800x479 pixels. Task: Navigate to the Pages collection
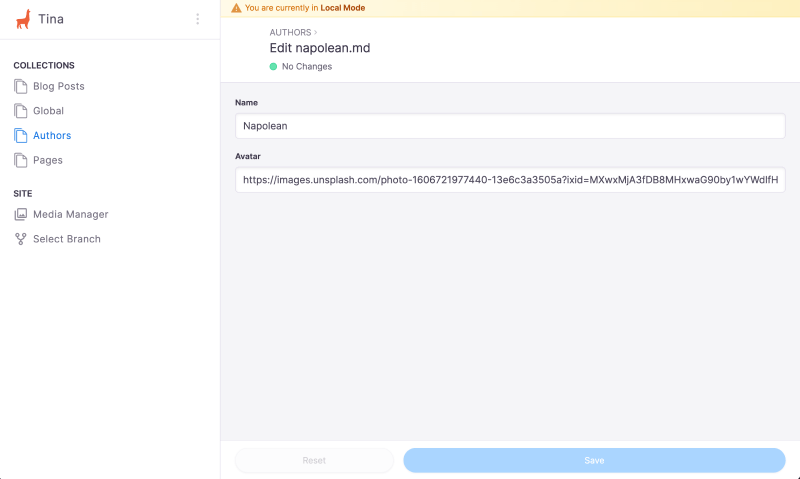click(47, 160)
